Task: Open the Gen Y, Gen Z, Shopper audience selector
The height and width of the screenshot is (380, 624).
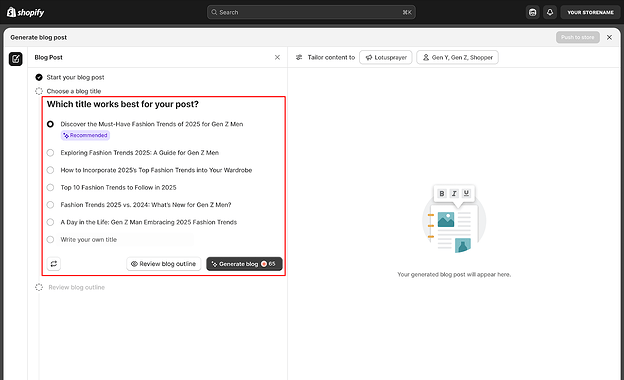Action: (457, 57)
